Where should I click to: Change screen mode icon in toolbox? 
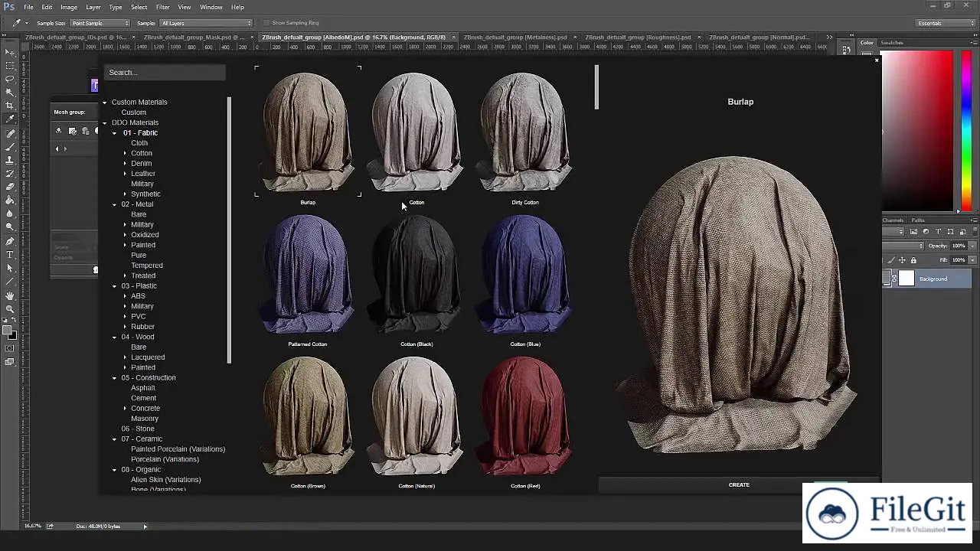pos(10,362)
